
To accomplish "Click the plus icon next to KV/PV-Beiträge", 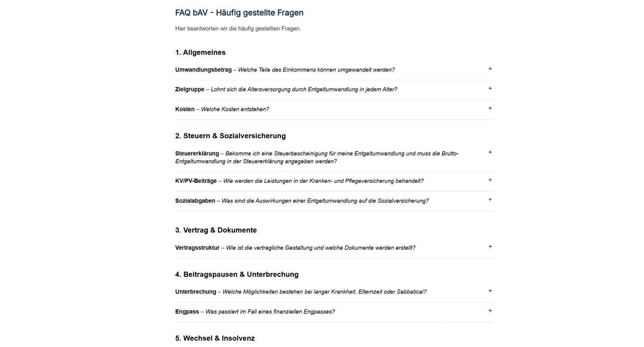I will click(x=490, y=180).
